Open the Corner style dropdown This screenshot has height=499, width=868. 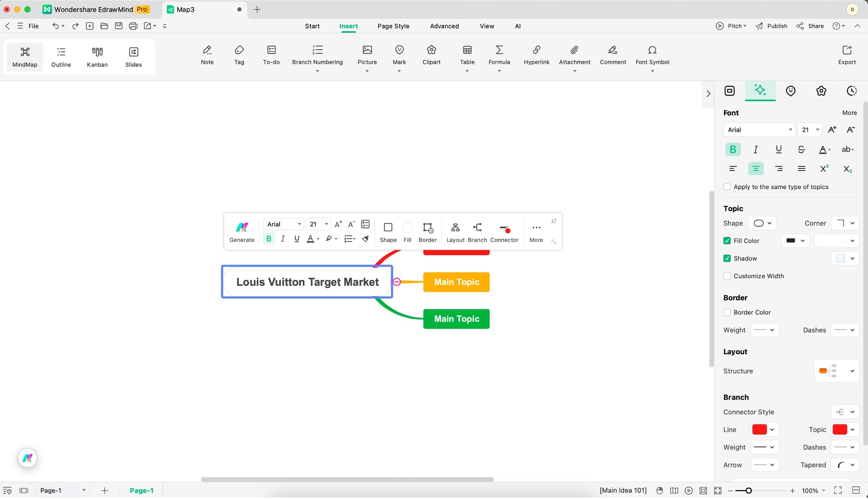(845, 223)
